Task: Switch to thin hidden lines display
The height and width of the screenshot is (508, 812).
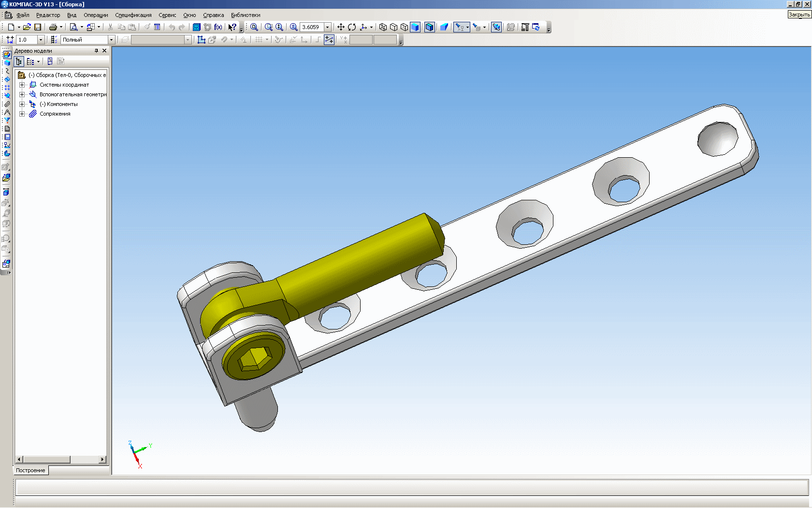Action: pos(404,27)
